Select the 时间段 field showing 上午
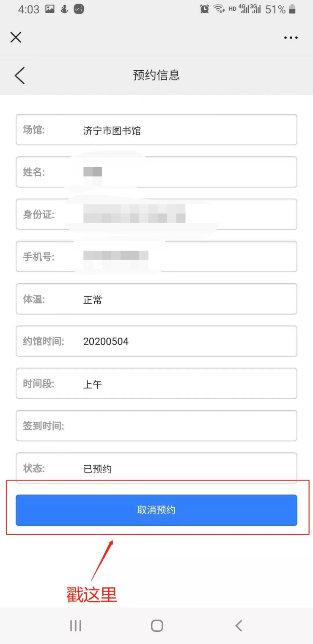 click(156, 384)
